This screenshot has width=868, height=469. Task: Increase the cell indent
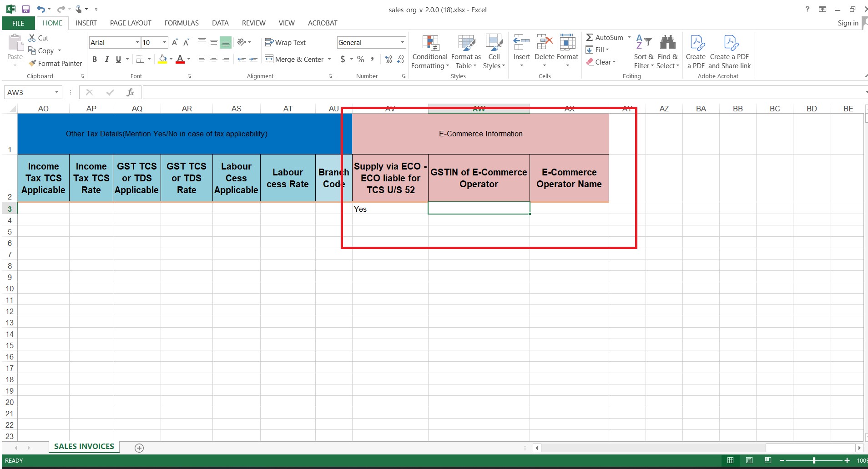point(253,59)
